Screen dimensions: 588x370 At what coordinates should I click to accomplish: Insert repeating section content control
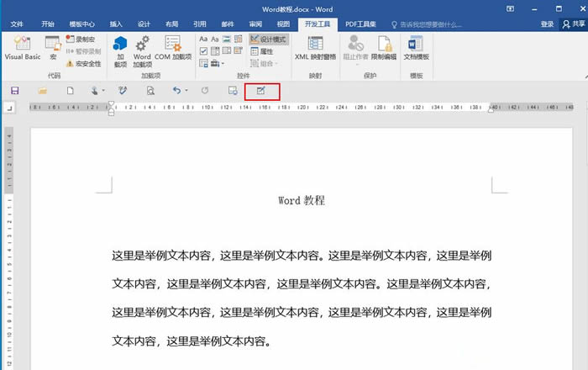(x=203, y=63)
